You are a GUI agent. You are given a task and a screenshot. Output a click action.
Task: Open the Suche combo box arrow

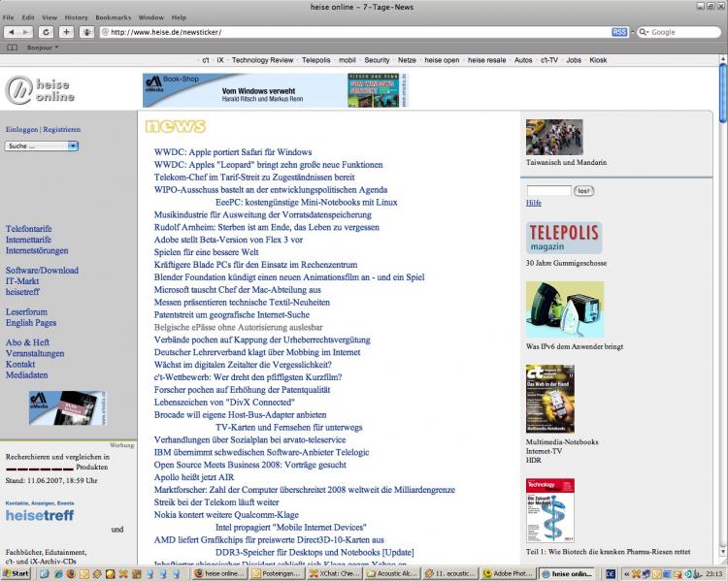pyautogui.click(x=73, y=146)
